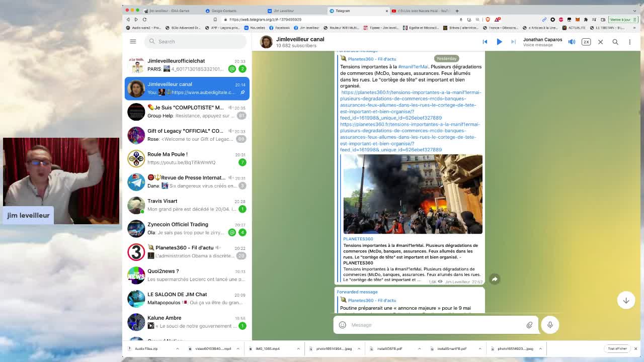Click the Search chats input field

195,41
